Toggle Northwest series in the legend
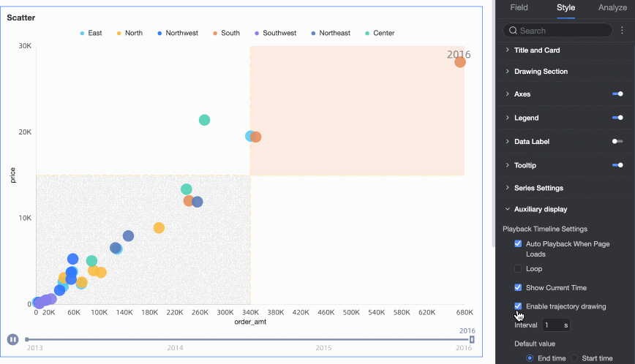Image resolution: width=635 pixels, height=364 pixels. click(x=178, y=33)
